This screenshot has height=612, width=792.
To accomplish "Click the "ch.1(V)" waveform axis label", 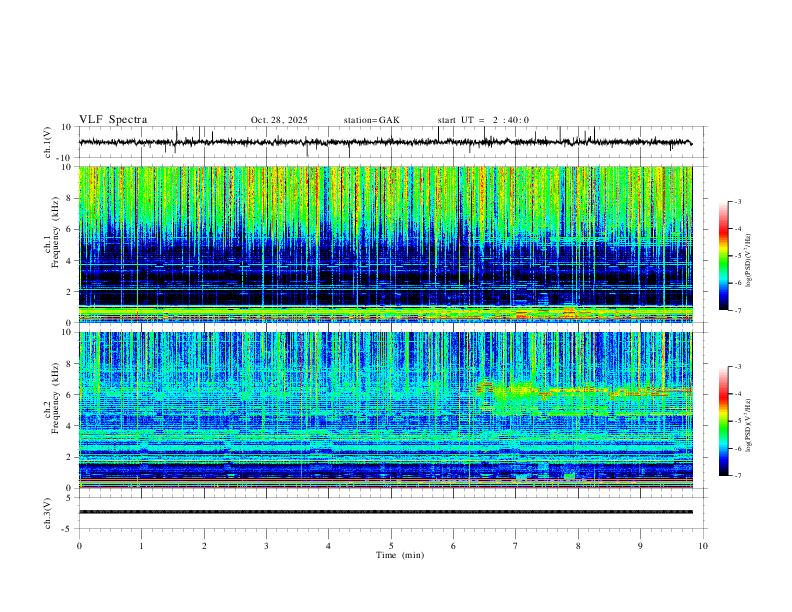I will point(48,142).
